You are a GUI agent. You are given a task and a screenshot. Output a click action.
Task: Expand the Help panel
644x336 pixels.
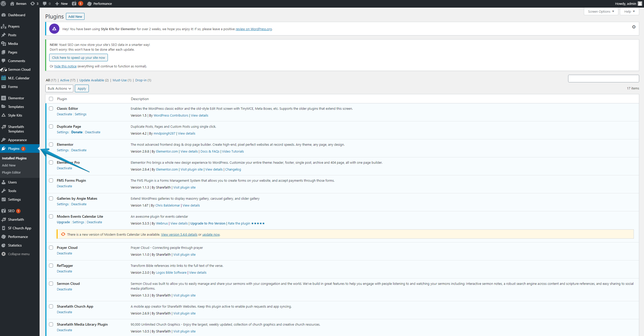(x=629, y=11)
